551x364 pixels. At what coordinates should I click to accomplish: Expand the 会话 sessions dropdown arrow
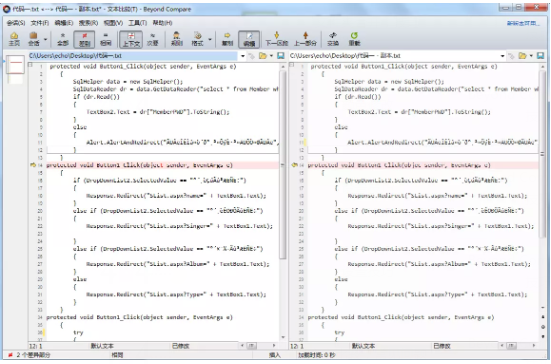[x=45, y=39]
